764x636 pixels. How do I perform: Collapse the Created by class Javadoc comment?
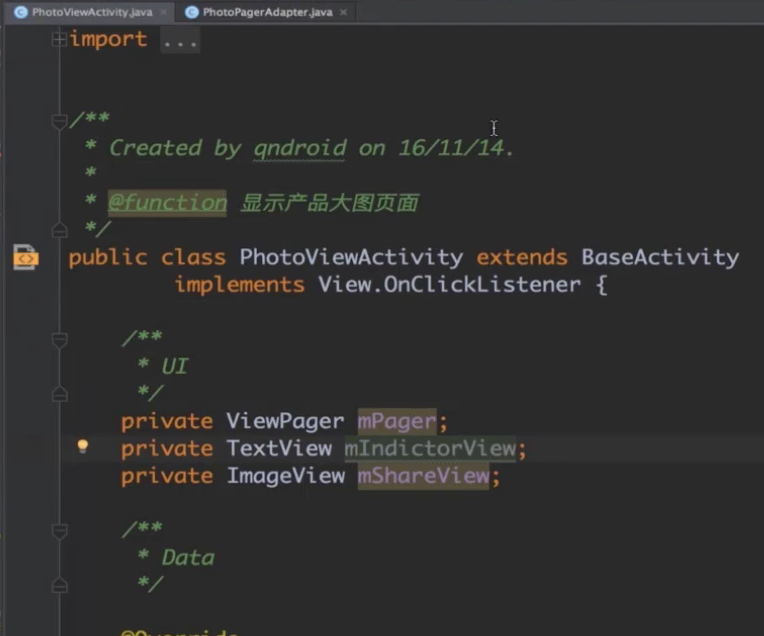click(60, 121)
